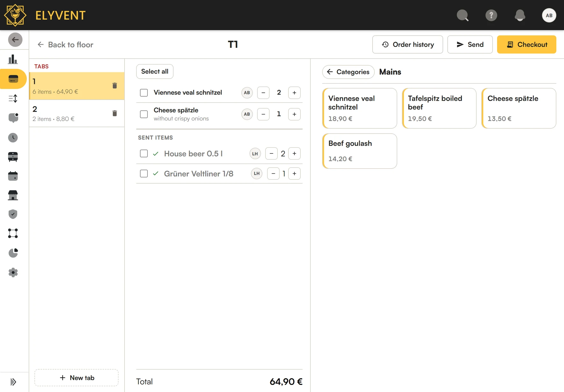564x392 pixels.
Task: Open the bar chart dashboard icon
Action: pyautogui.click(x=13, y=59)
